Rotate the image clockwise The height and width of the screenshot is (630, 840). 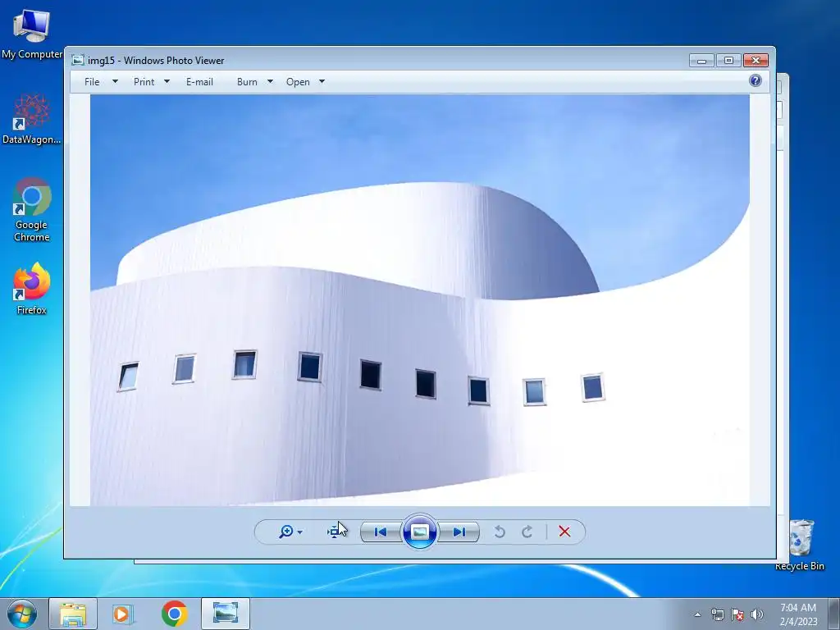(x=527, y=532)
